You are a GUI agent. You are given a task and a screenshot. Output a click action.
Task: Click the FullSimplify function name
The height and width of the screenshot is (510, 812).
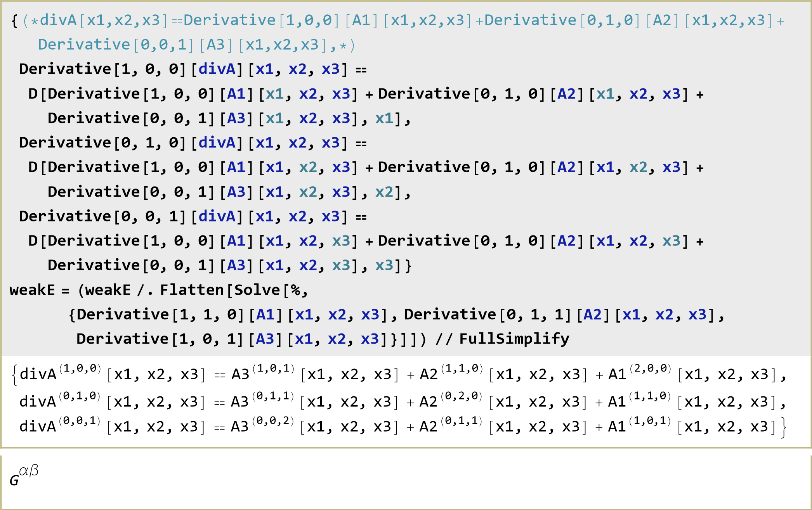[514, 339]
